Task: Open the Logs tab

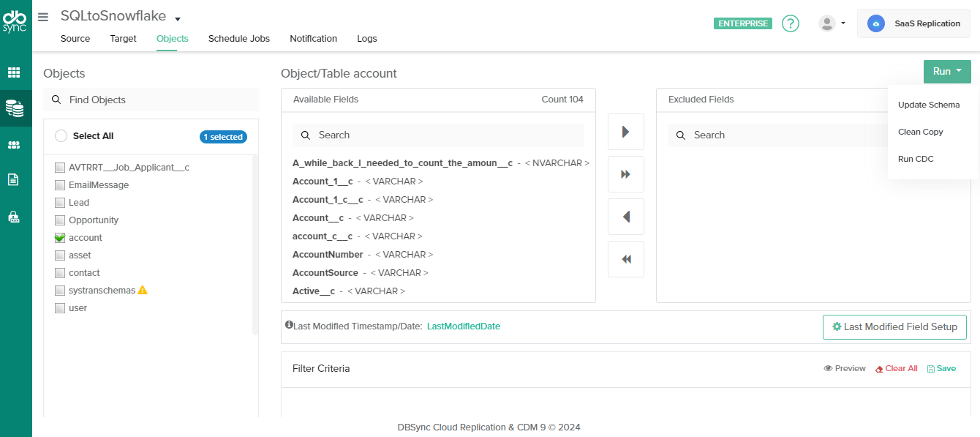Action: coord(367,39)
